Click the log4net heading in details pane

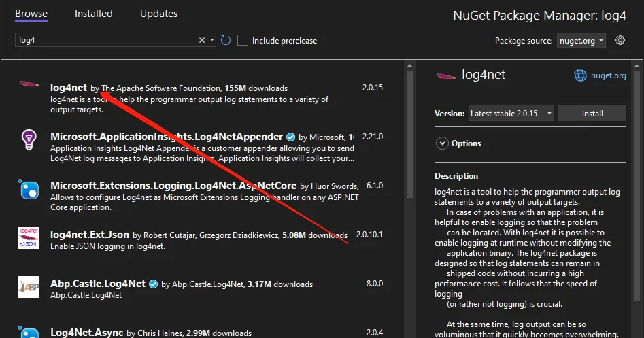484,75
